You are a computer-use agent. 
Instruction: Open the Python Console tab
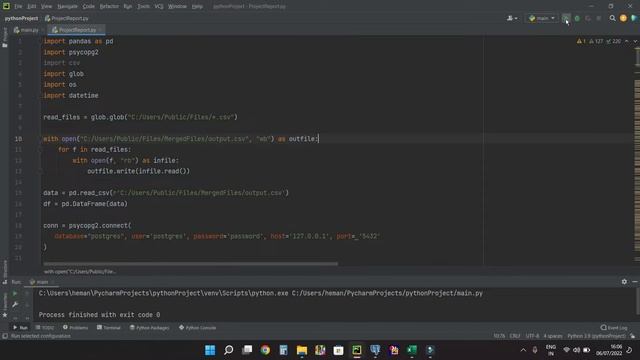click(198, 328)
